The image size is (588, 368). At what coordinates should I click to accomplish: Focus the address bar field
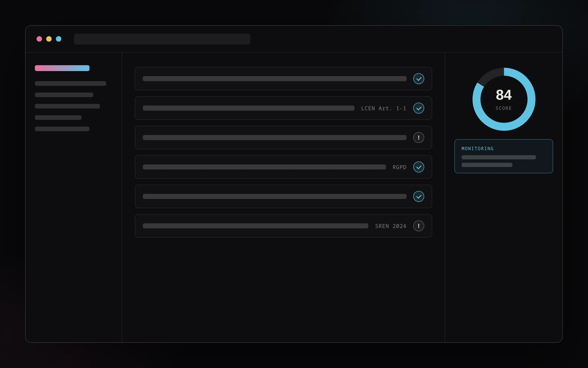tap(162, 39)
